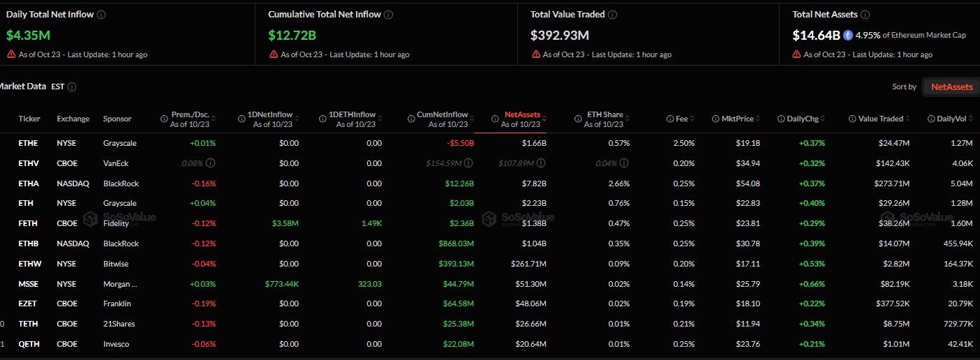Open the MSSE ticker row
Image resolution: width=980 pixels, height=360 pixels.
29,284
